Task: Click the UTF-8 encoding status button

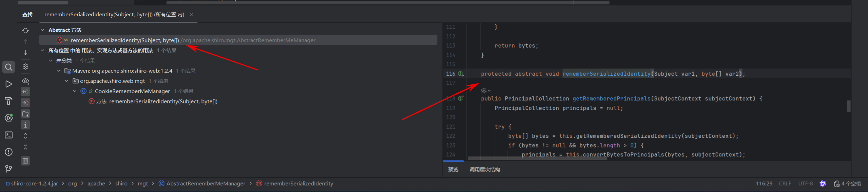Action: (805, 184)
